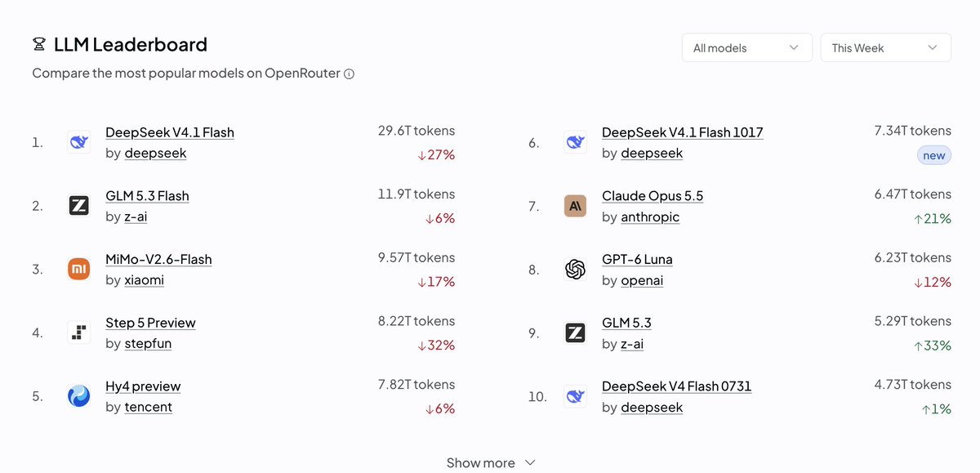Click the DeepSeek whale logo beside rank 1
Image resolution: width=980 pixels, height=473 pixels.
[78, 142]
